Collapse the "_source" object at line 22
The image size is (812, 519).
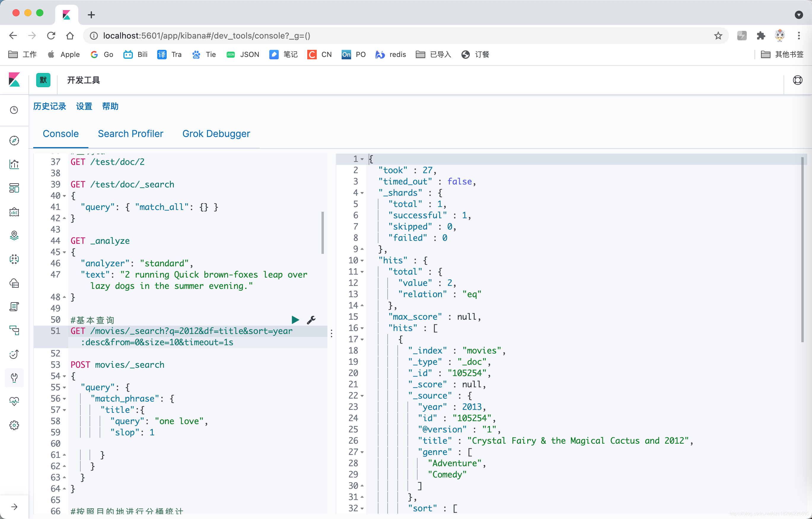pos(362,396)
